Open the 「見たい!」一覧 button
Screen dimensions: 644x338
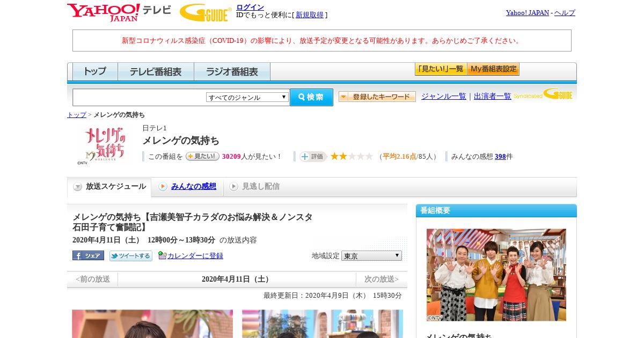(441, 69)
